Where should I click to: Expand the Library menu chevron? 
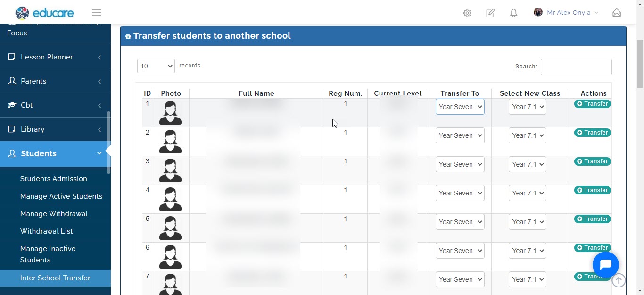pos(99,130)
